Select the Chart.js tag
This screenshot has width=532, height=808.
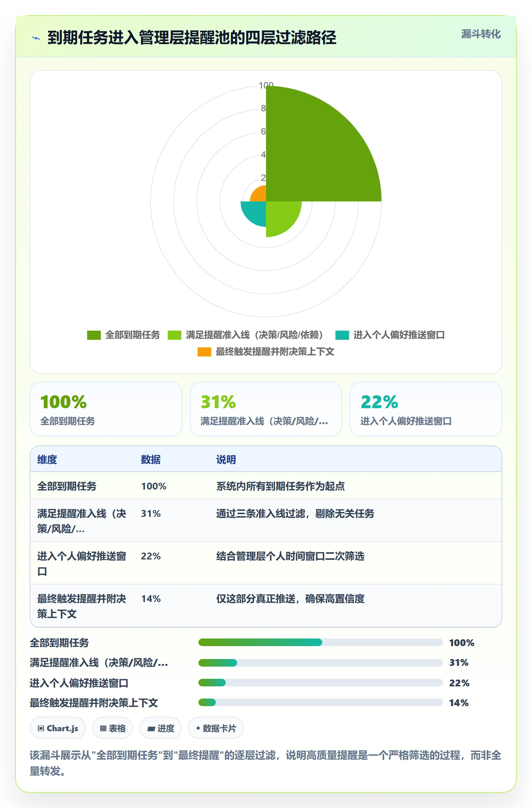tap(58, 728)
